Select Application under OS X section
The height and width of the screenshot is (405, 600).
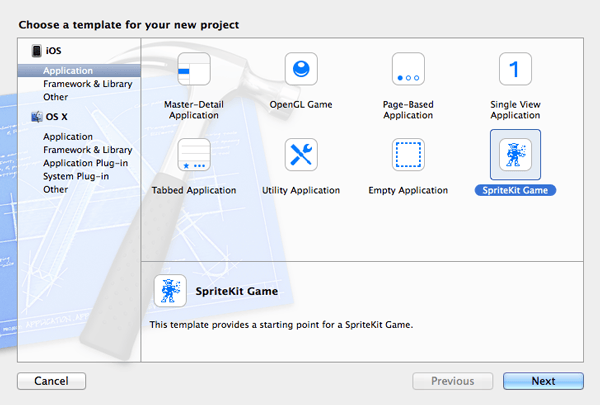(68, 137)
